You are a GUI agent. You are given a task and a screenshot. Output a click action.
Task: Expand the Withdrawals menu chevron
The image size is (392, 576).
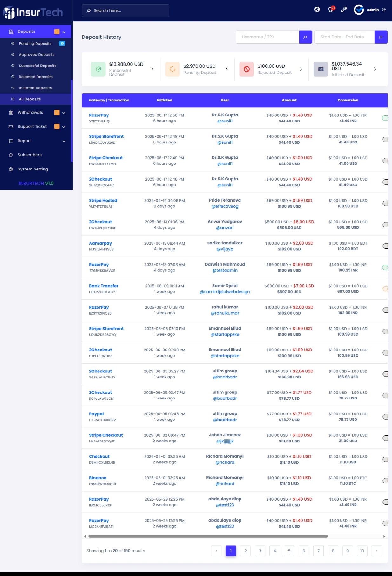[64, 113]
